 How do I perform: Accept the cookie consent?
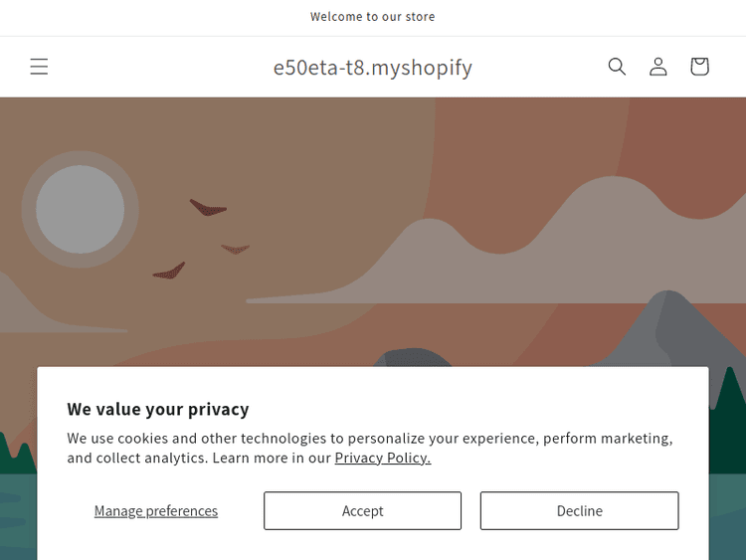coord(362,511)
